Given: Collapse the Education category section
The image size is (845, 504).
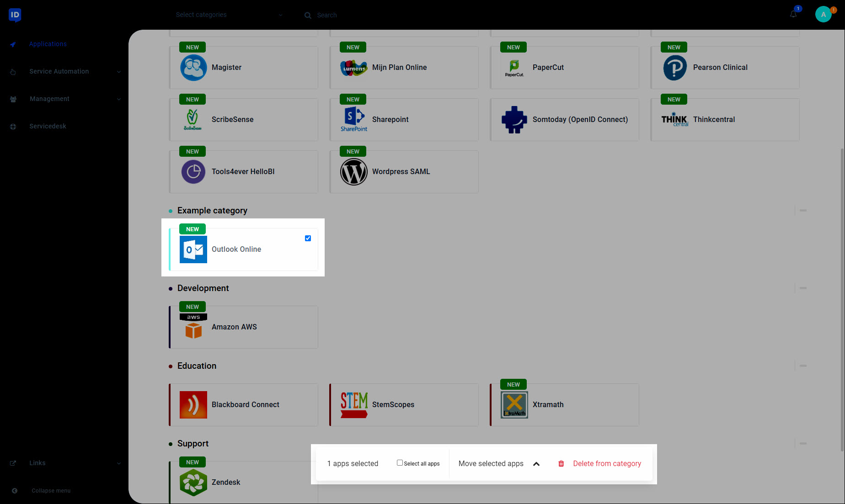Looking at the screenshot, I should pos(803,366).
